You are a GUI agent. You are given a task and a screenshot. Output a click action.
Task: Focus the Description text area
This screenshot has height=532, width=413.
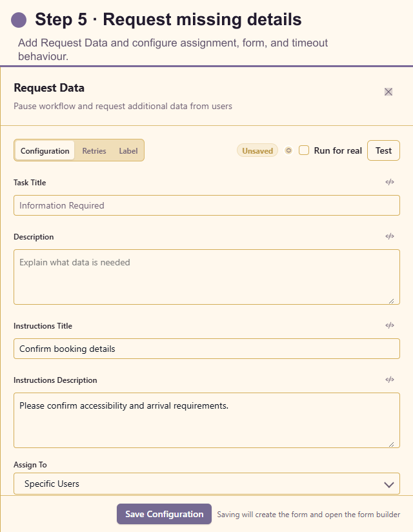pos(206,277)
